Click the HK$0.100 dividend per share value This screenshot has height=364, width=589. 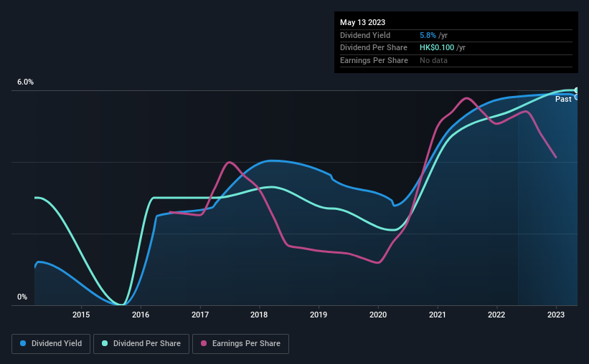[x=437, y=48]
